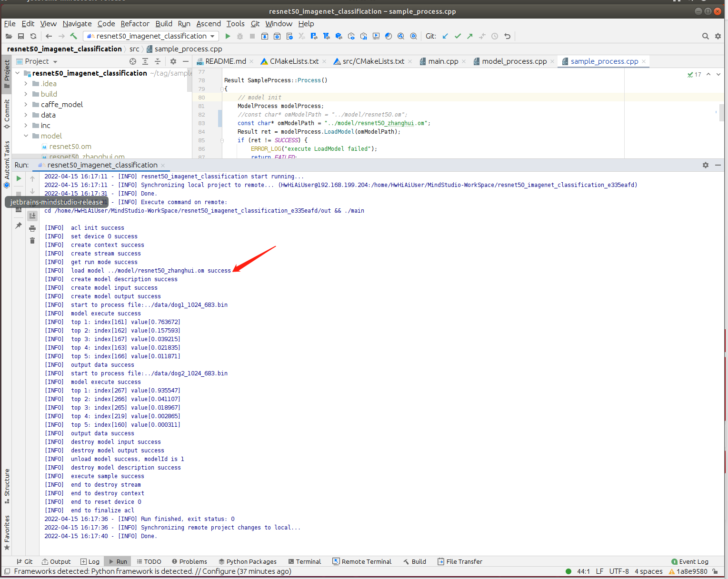The image size is (728, 579).
Task: Toggle the Structure tool window stripe button
Action: point(7,486)
